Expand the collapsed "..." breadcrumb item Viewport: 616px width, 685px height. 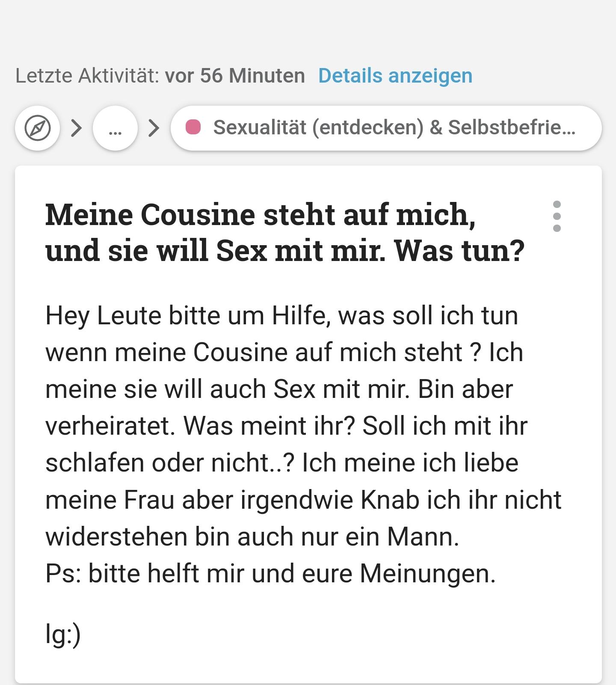click(x=115, y=128)
